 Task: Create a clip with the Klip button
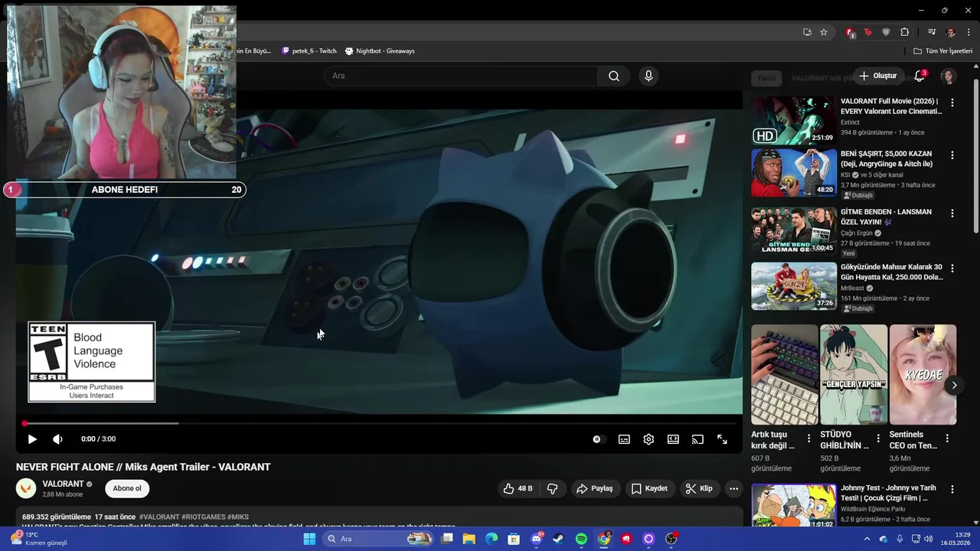[x=699, y=488]
